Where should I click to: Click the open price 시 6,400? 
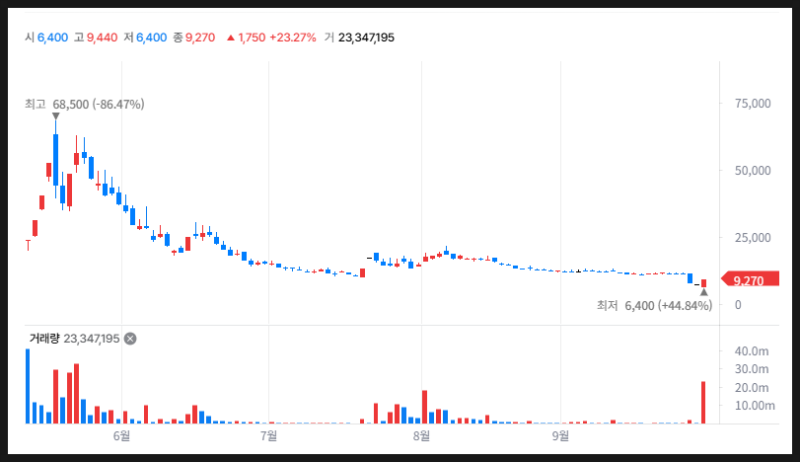pyautogui.click(x=46, y=38)
